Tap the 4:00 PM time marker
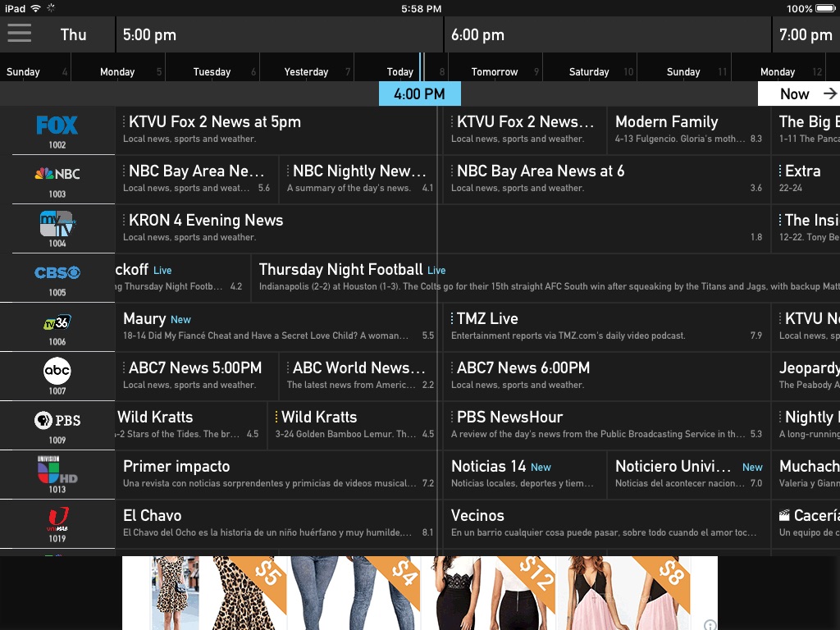 coord(419,94)
